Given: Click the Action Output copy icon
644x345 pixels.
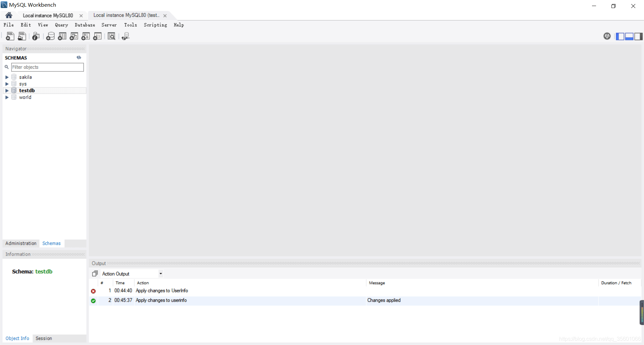Looking at the screenshot, I should tap(95, 274).
